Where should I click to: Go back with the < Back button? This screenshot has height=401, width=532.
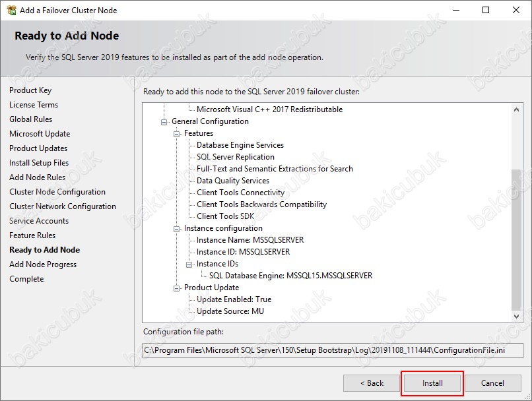pos(372,383)
